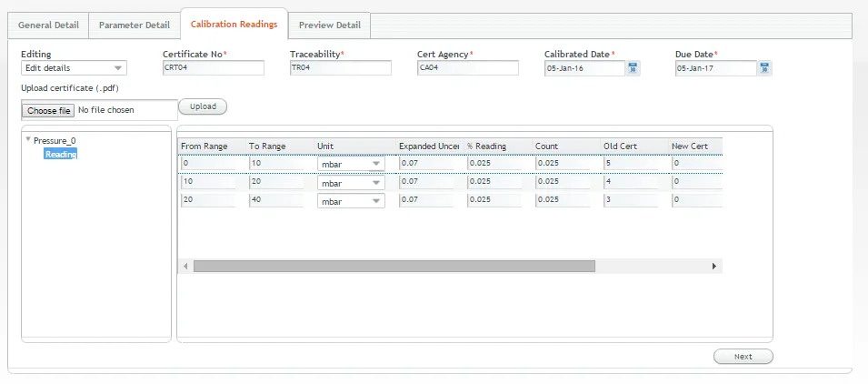
Task: Click the Expanded Uncertainty column header
Action: (x=429, y=147)
